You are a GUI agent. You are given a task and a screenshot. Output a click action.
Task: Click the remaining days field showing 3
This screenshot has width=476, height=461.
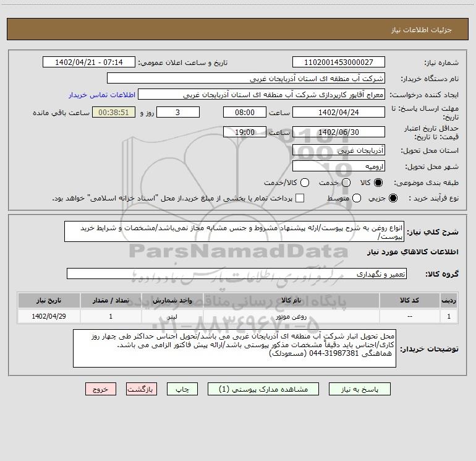(178, 112)
